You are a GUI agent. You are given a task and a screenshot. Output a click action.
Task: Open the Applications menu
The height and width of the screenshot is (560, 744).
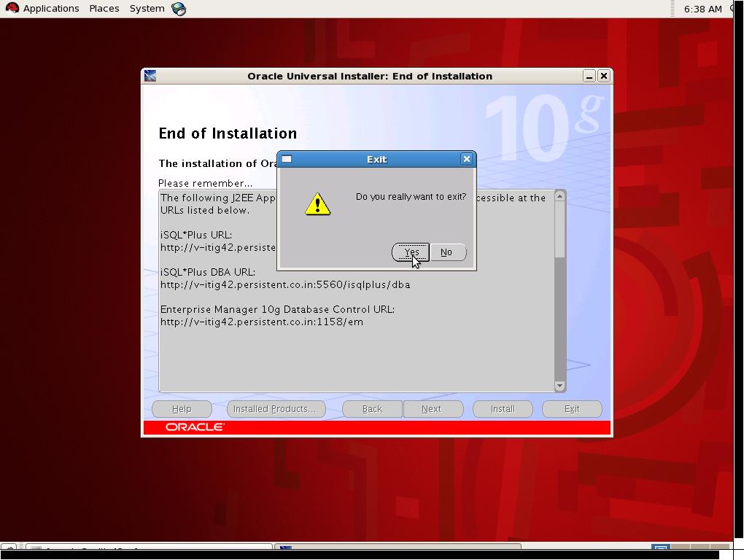[x=51, y=9]
